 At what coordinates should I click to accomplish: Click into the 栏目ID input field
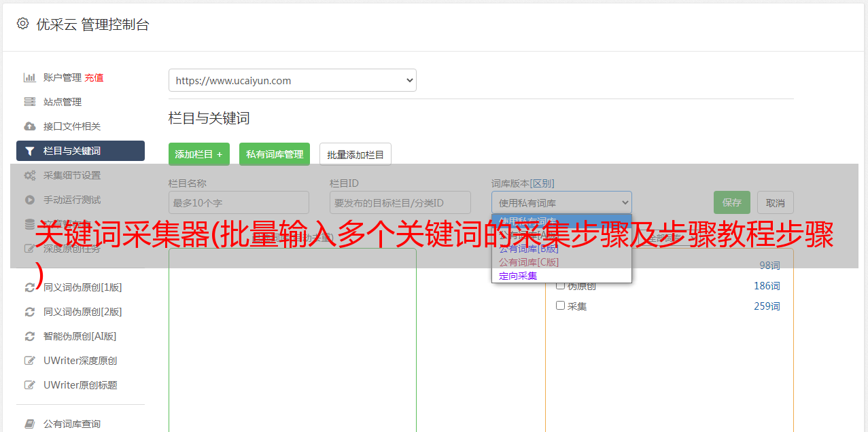coord(400,202)
